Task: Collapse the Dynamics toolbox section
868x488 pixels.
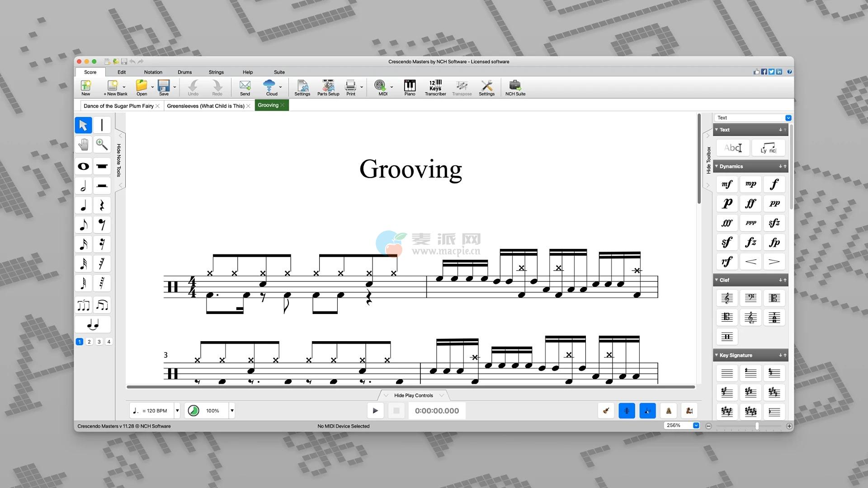Action: click(717, 166)
